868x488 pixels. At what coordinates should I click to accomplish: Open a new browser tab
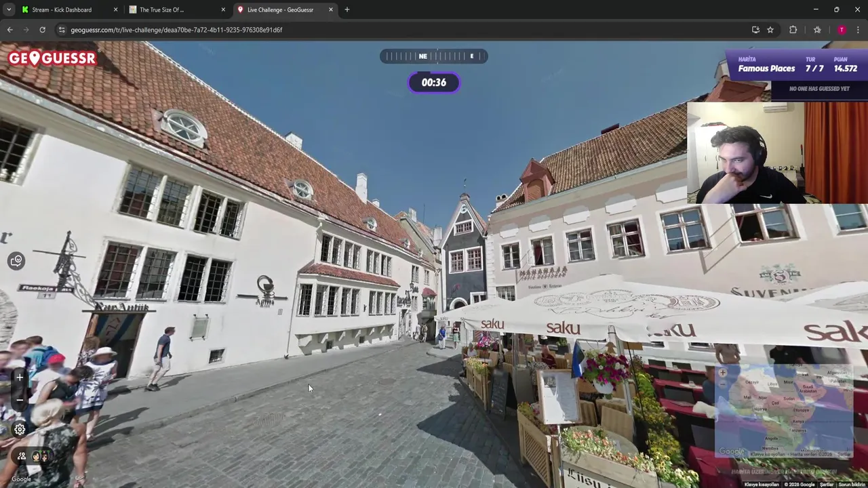click(x=347, y=9)
